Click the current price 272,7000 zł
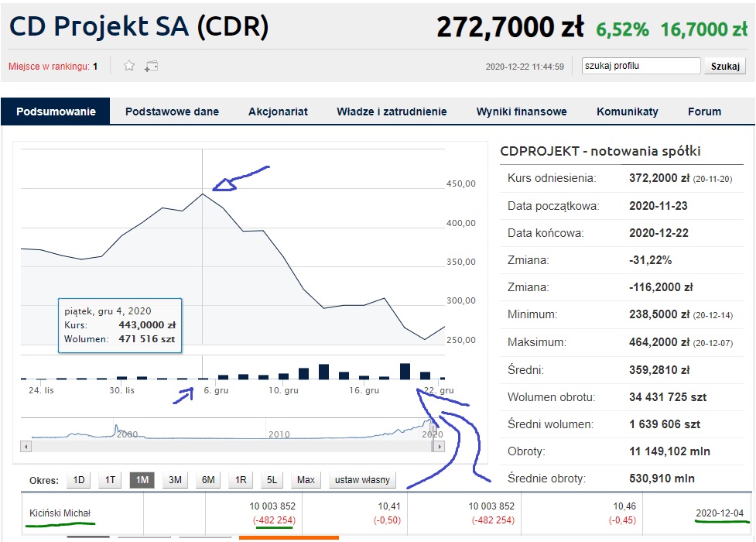The image size is (756, 542). [510, 27]
